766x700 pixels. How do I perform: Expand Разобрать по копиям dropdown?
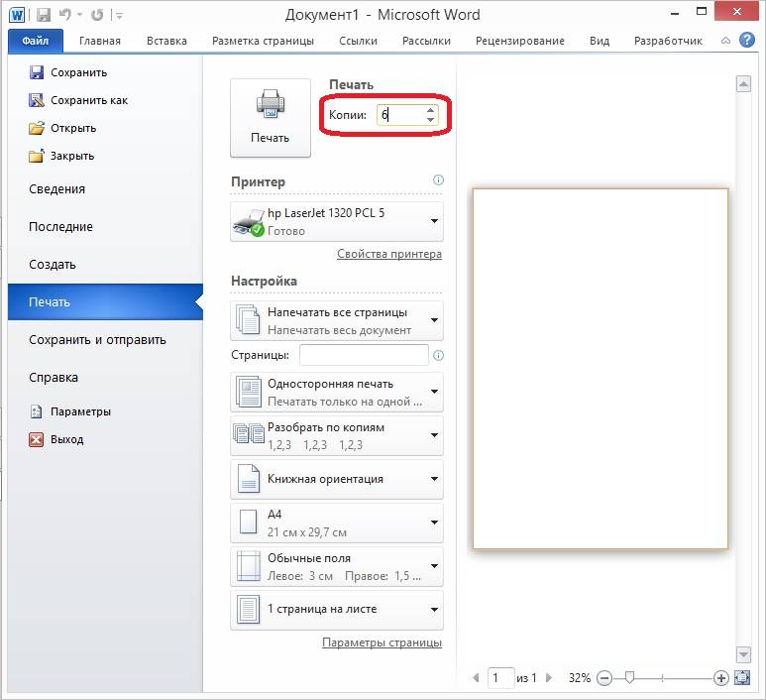click(337, 435)
